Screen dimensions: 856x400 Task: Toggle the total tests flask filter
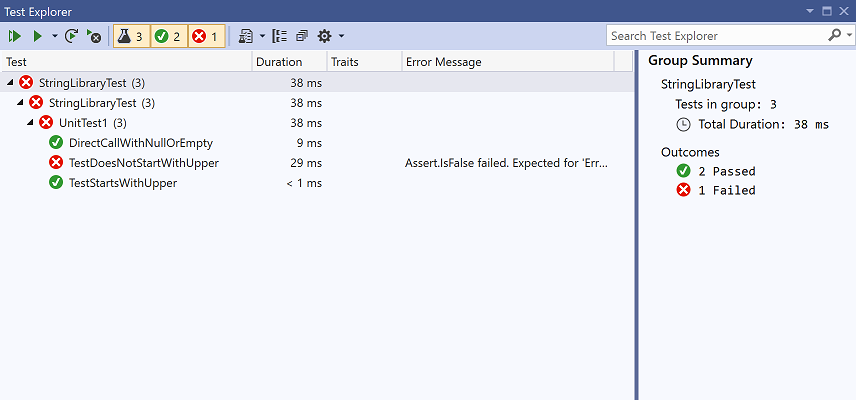[x=131, y=36]
